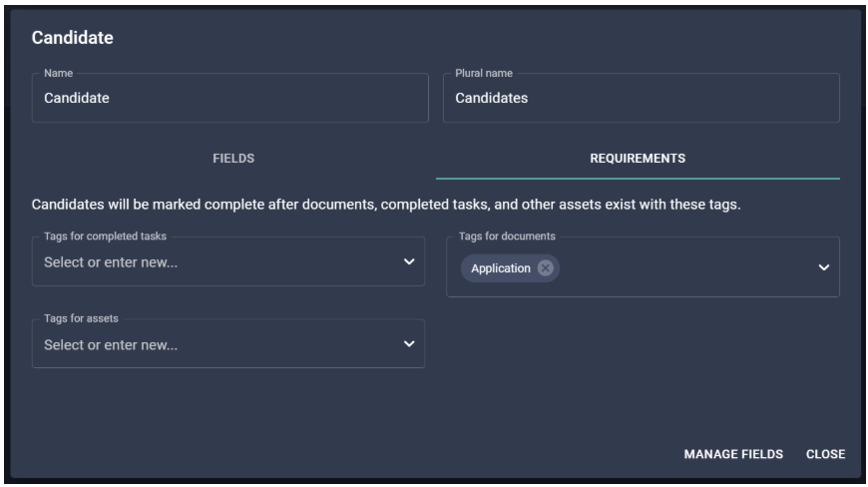Click the Application tag label
868x487 pixels.
(x=501, y=268)
